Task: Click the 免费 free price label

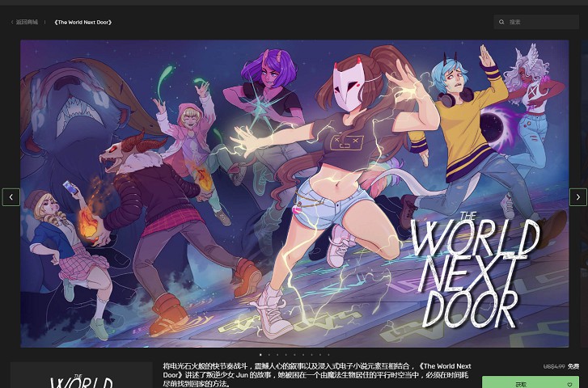Action: click(x=573, y=366)
